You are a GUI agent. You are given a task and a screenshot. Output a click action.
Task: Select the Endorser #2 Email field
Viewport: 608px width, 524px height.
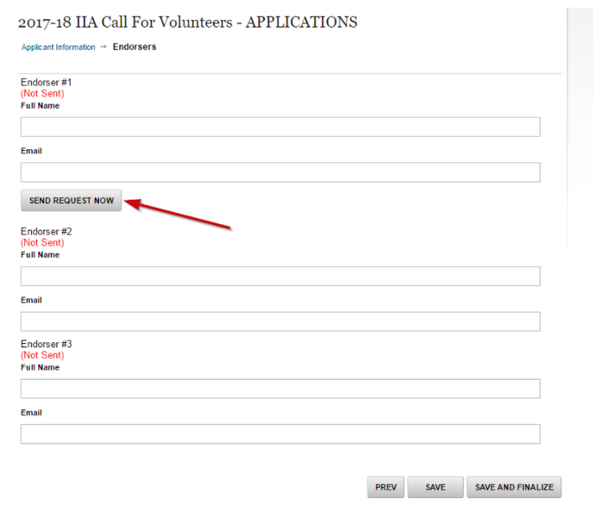coord(280,322)
